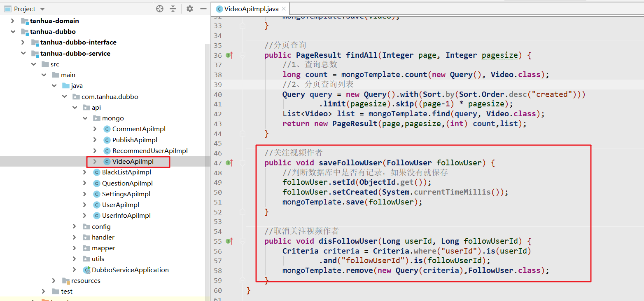Select the UserInfoApiImpl class icon
Image resolution: width=644 pixels, height=301 pixels.
point(97,215)
